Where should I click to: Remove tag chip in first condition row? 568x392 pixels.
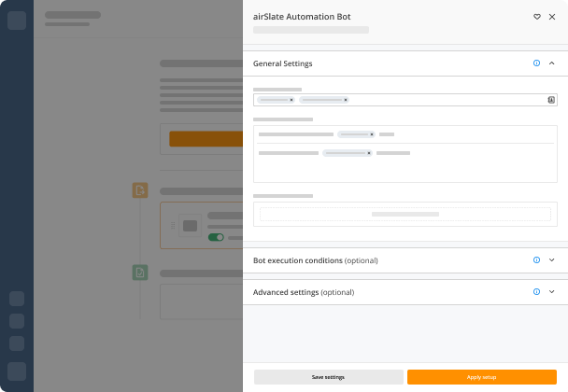[x=372, y=134]
